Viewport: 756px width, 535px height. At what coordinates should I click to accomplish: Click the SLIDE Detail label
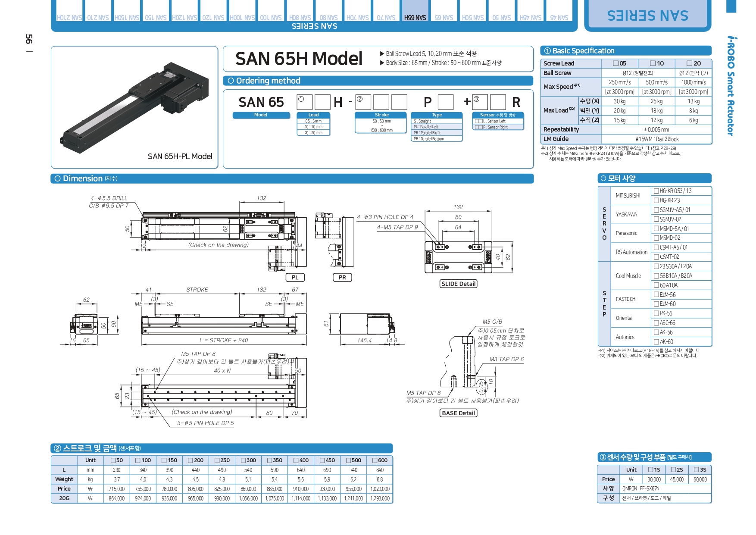459,284
